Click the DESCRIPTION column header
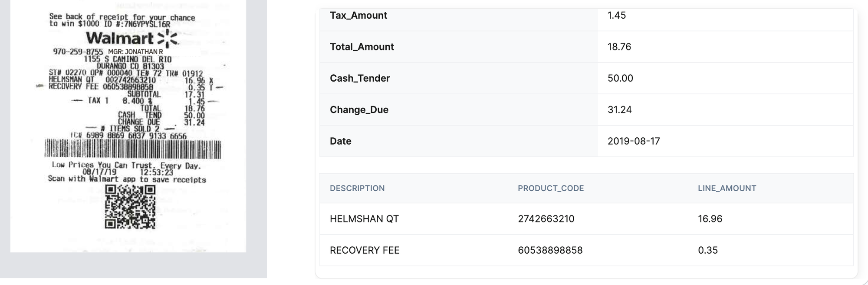Screen dimensions: 868x285 357,188
